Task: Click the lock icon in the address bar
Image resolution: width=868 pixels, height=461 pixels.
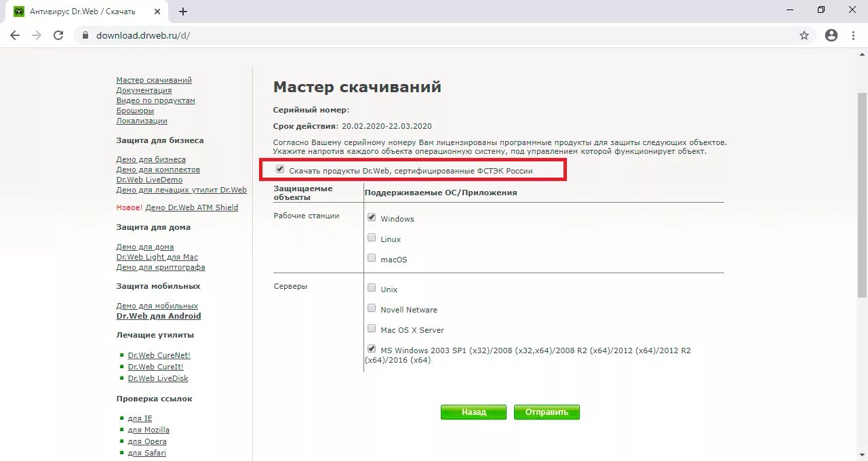Action: pyautogui.click(x=85, y=35)
